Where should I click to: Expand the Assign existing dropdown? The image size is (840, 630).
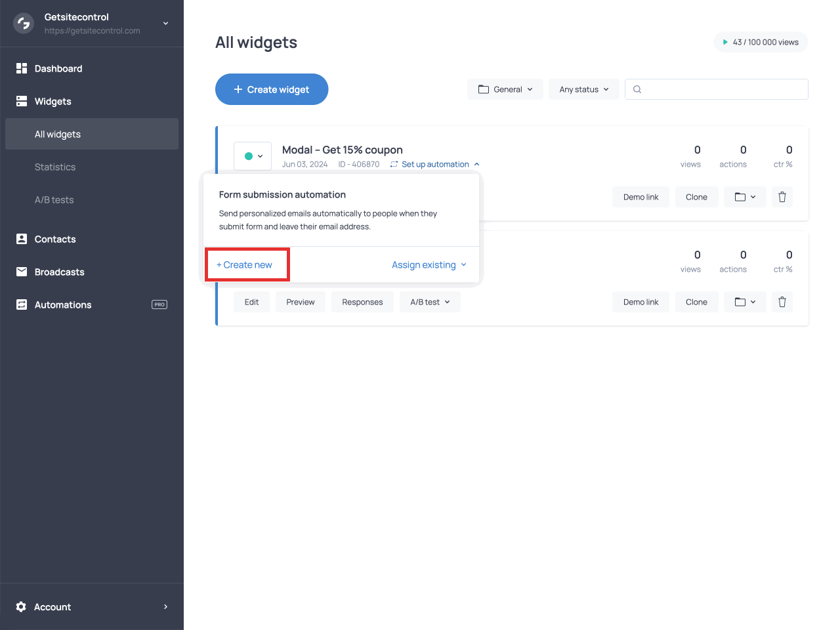coord(429,265)
